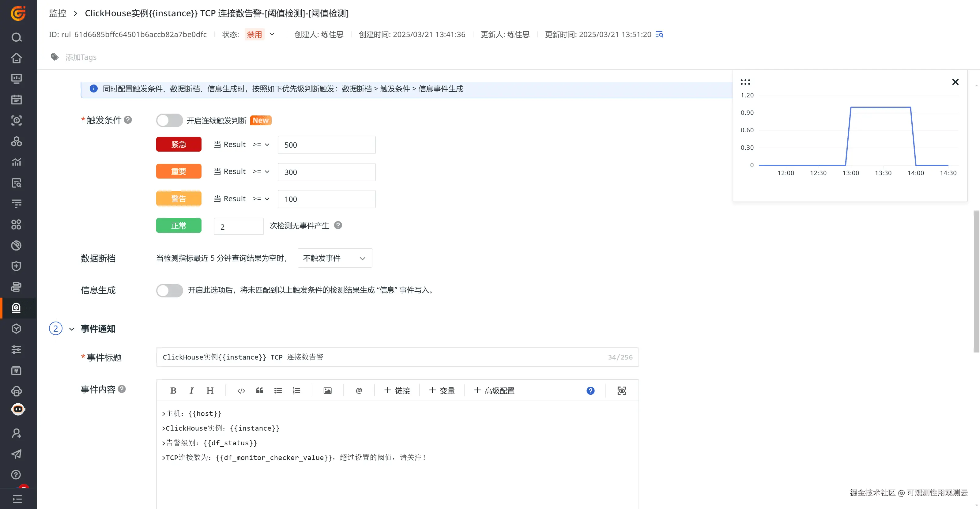Apply italic formatting in the editor
Screen dimensions: 980x509
(191, 391)
